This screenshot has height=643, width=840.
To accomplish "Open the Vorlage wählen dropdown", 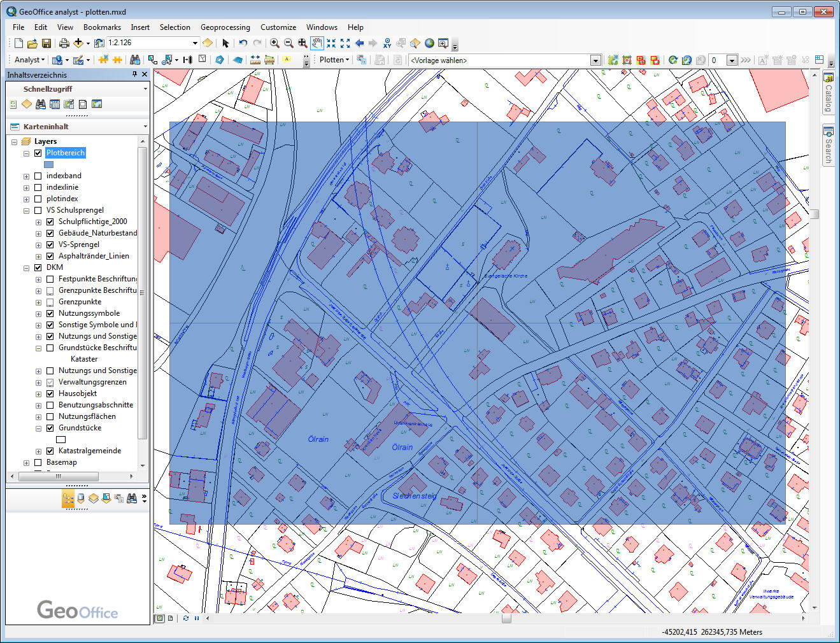I will tap(595, 60).
